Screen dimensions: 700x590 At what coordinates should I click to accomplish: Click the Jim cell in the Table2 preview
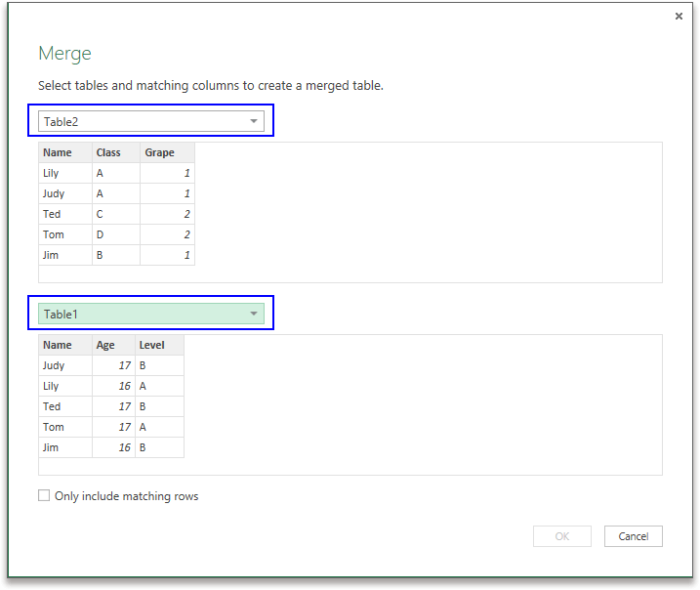click(x=65, y=256)
